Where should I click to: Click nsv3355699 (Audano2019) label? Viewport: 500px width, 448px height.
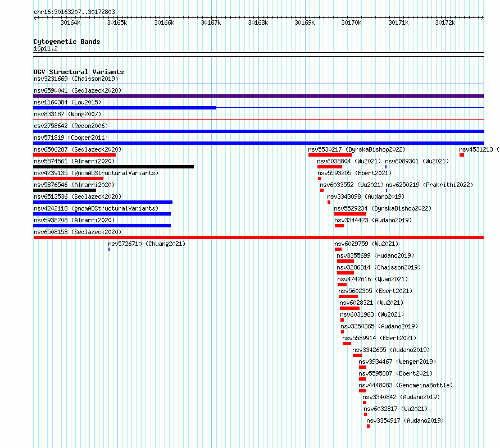(375, 255)
